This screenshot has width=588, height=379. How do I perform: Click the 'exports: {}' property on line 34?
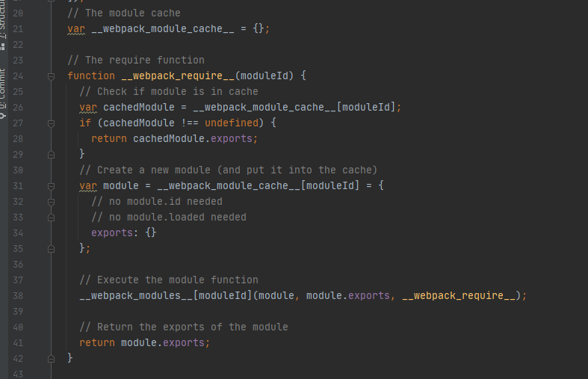(124, 233)
